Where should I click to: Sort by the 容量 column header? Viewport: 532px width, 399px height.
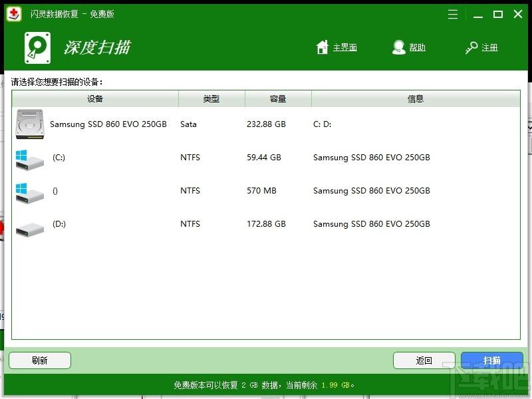click(x=278, y=98)
